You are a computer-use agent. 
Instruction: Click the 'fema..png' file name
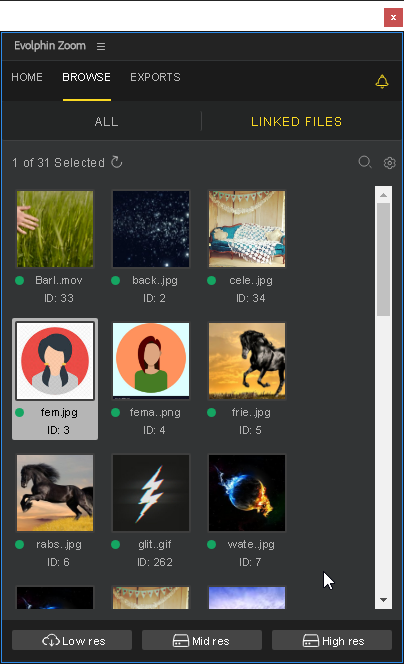tap(155, 412)
